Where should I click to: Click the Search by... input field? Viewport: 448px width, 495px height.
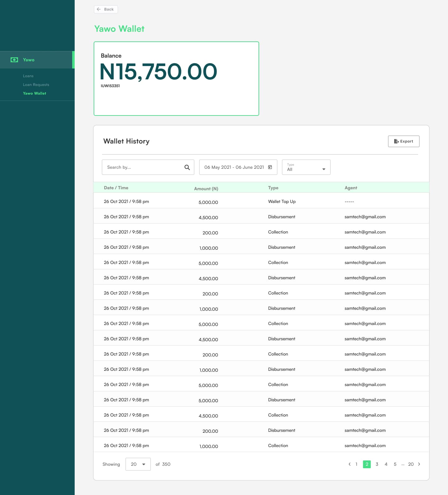[x=148, y=167]
